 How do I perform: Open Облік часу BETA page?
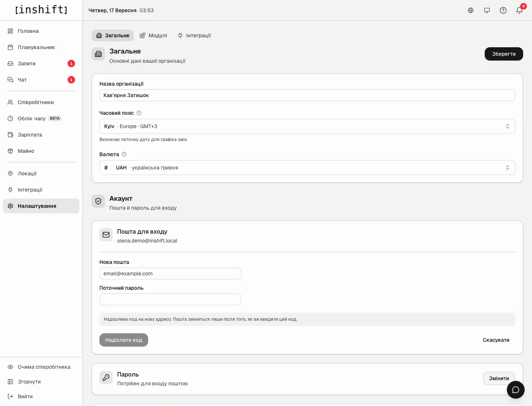click(x=41, y=118)
